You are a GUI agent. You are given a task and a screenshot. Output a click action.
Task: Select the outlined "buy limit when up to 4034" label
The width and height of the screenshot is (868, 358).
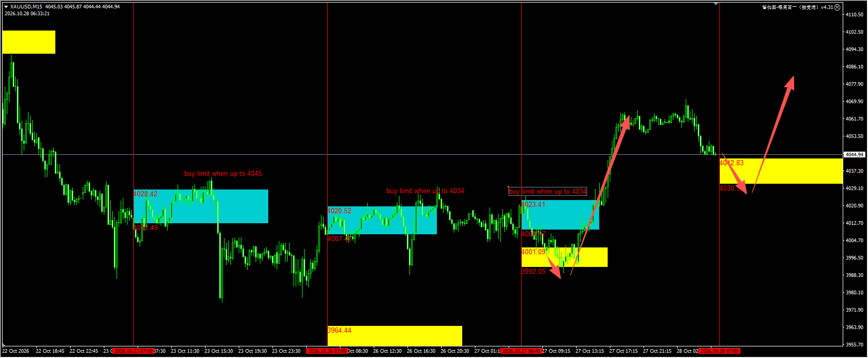(x=548, y=192)
